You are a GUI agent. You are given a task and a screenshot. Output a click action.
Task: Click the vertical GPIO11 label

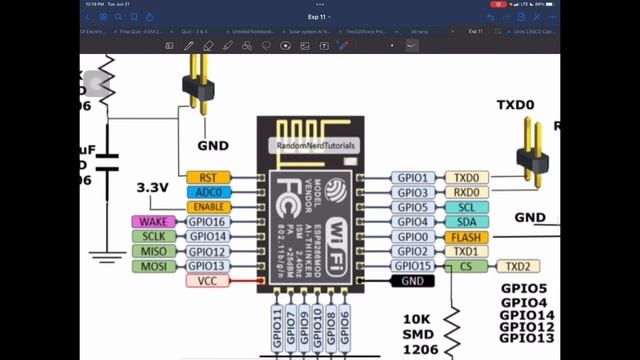point(277,329)
